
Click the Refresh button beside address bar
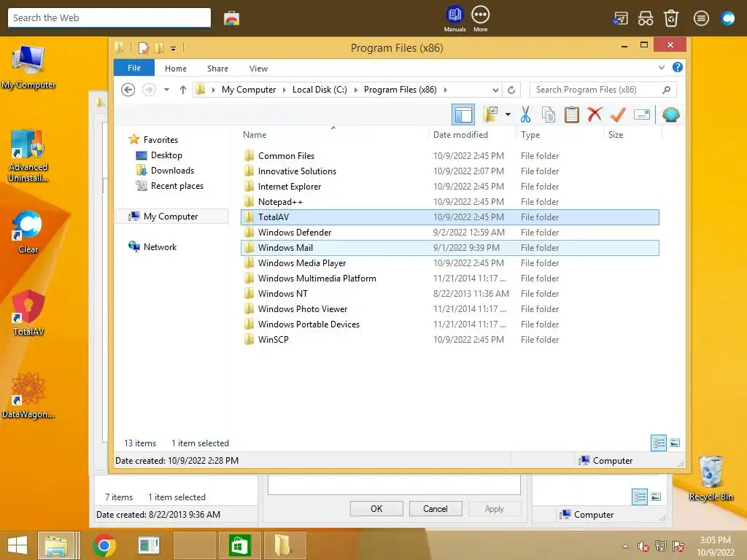(511, 90)
